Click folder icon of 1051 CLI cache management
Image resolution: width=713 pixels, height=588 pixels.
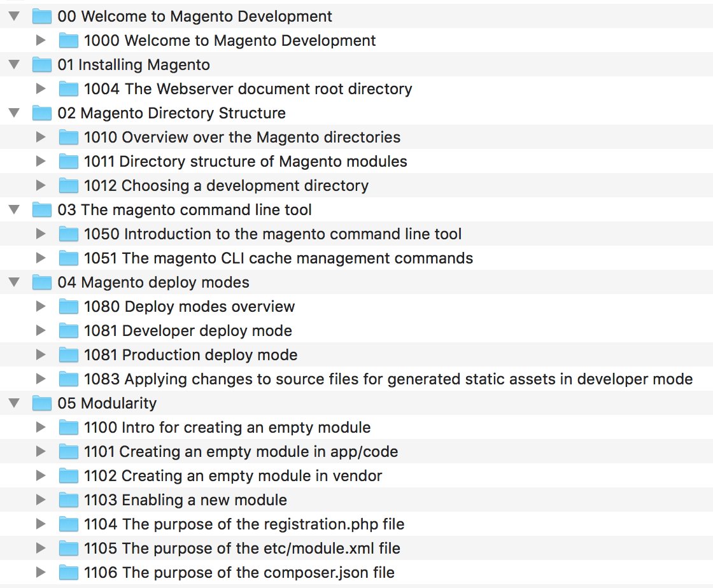coord(69,258)
